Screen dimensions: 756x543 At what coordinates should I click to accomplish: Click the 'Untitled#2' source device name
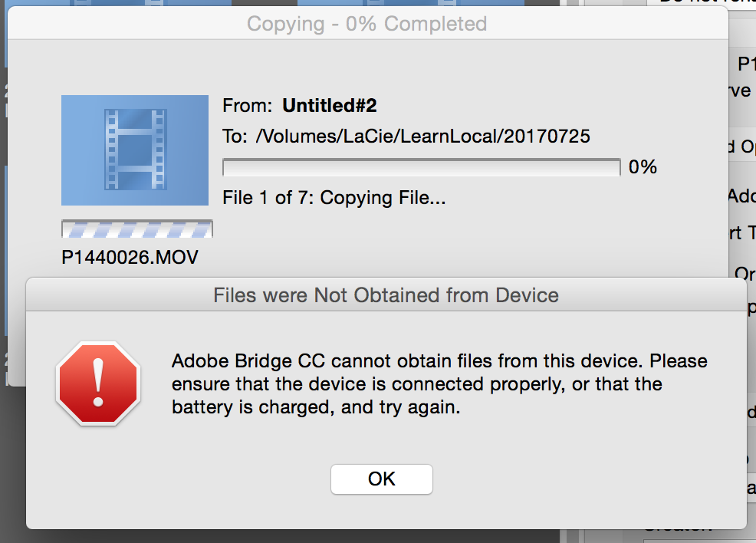(329, 106)
